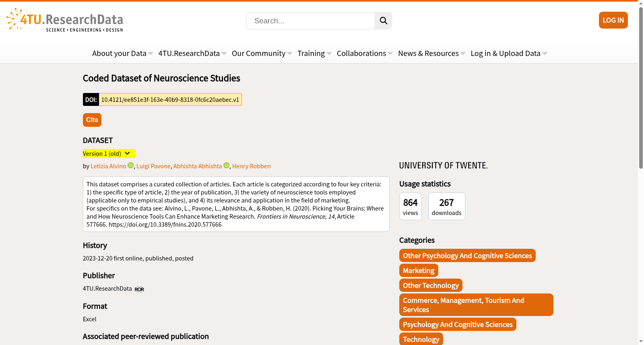Select the Marketing category tag
Image resolution: width=644 pixels, height=345 pixels.
(x=419, y=271)
